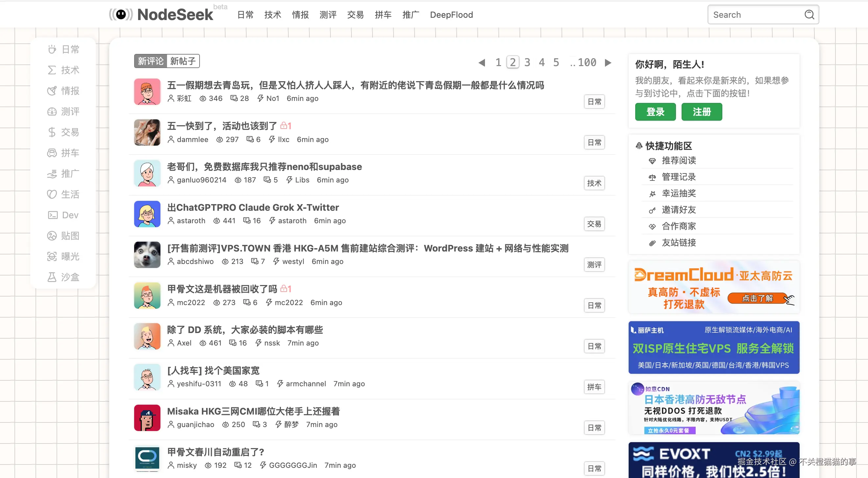Jump to last page ..100
The image size is (868, 478).
tap(583, 63)
